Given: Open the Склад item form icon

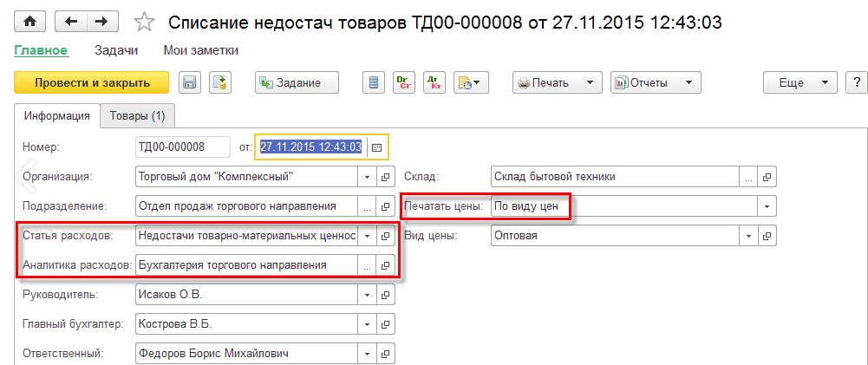Looking at the screenshot, I should (766, 177).
